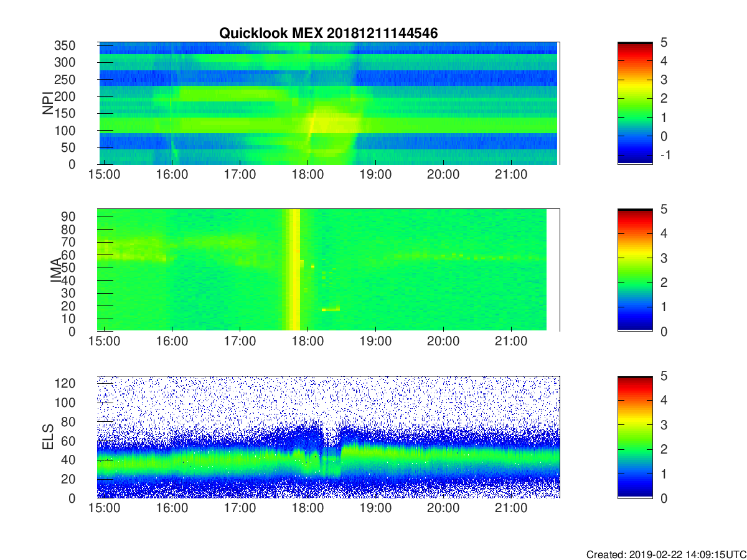
Task: Open the NPI spectrogram panel
Action: pos(329,103)
